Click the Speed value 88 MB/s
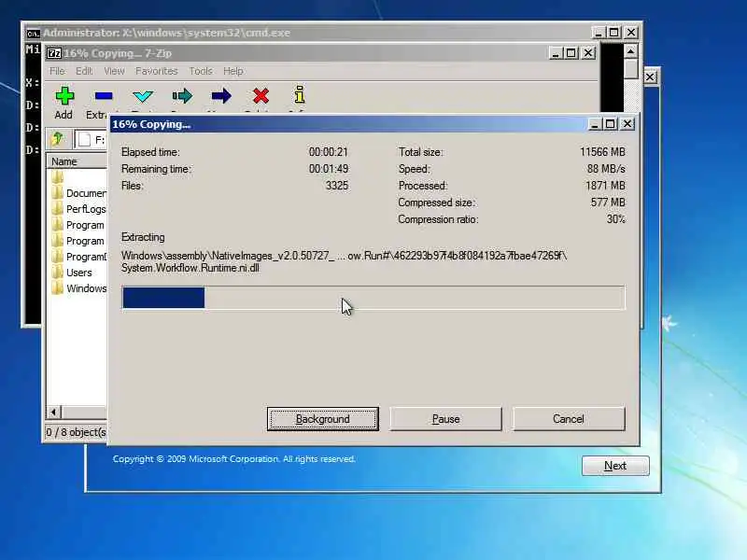 coord(606,169)
